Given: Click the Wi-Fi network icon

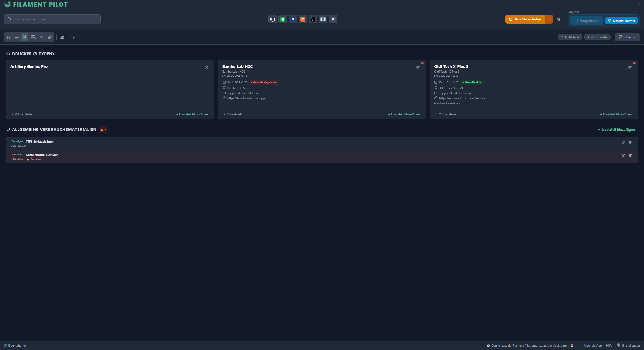Looking at the screenshot, I should click(73, 37).
